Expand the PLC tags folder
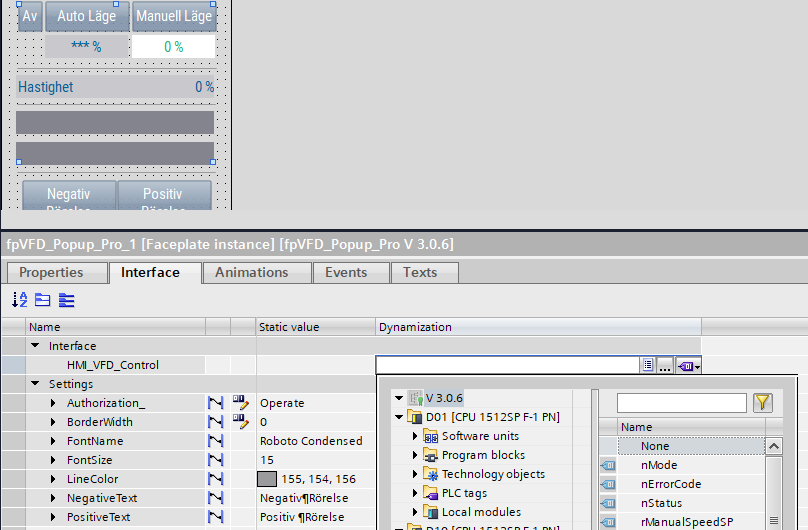 coord(415,493)
